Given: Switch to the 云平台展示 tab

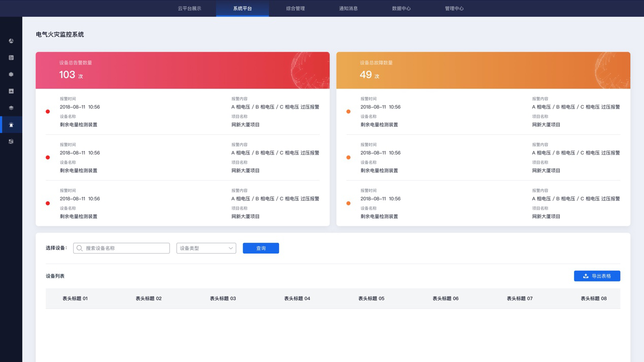Looking at the screenshot, I should click(x=189, y=9).
